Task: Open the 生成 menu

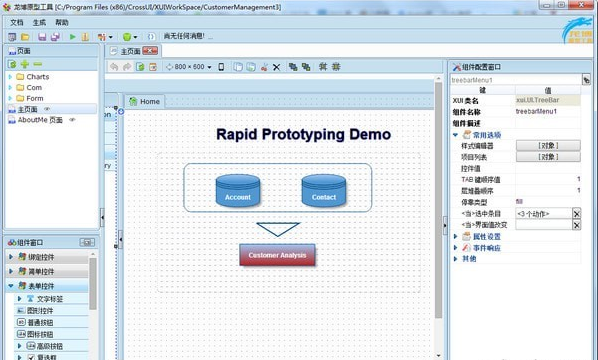Action: (39, 22)
